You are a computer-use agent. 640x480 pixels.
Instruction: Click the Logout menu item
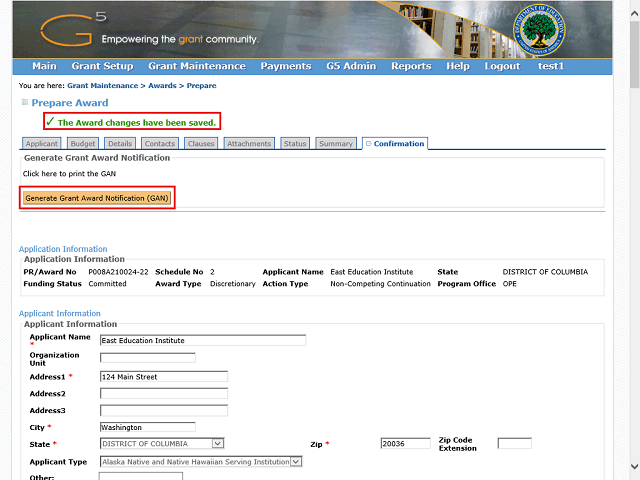502,67
